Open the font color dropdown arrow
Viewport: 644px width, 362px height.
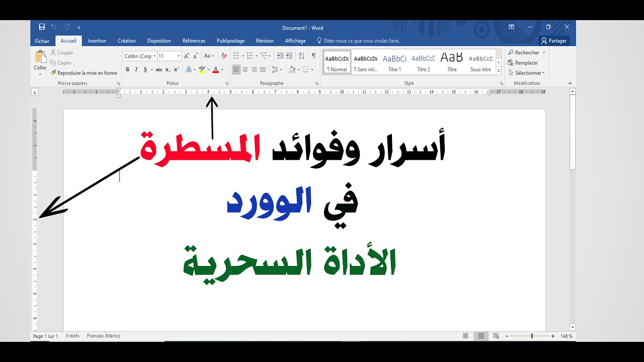(x=222, y=69)
